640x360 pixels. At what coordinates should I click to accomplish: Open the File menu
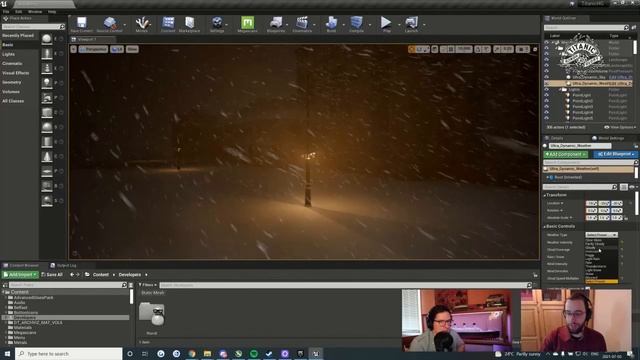click(x=6, y=12)
